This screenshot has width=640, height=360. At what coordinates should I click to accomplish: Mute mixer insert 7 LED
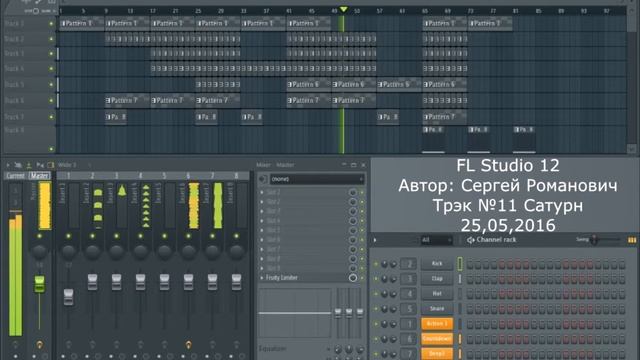click(212, 236)
